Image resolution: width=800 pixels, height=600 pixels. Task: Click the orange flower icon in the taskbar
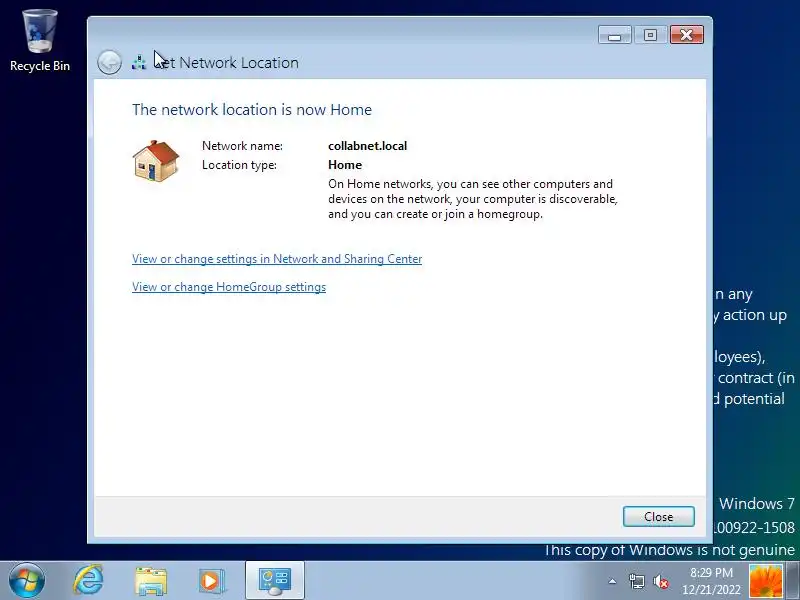click(x=765, y=581)
